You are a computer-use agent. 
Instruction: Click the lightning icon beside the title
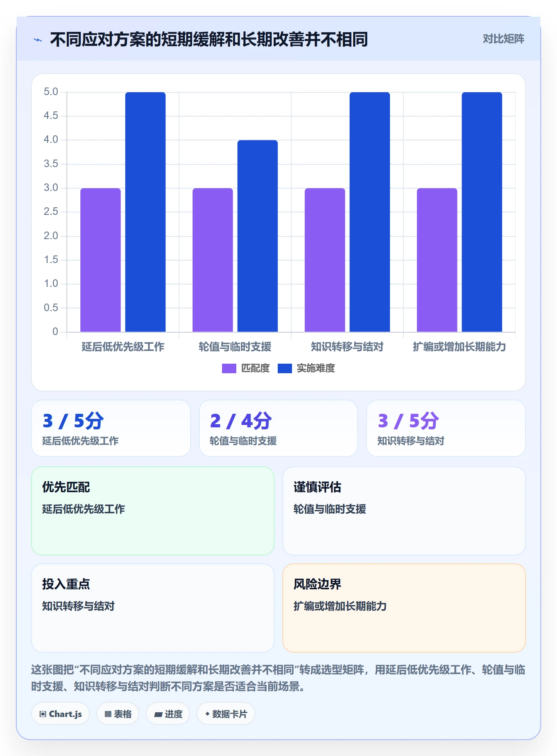38,40
